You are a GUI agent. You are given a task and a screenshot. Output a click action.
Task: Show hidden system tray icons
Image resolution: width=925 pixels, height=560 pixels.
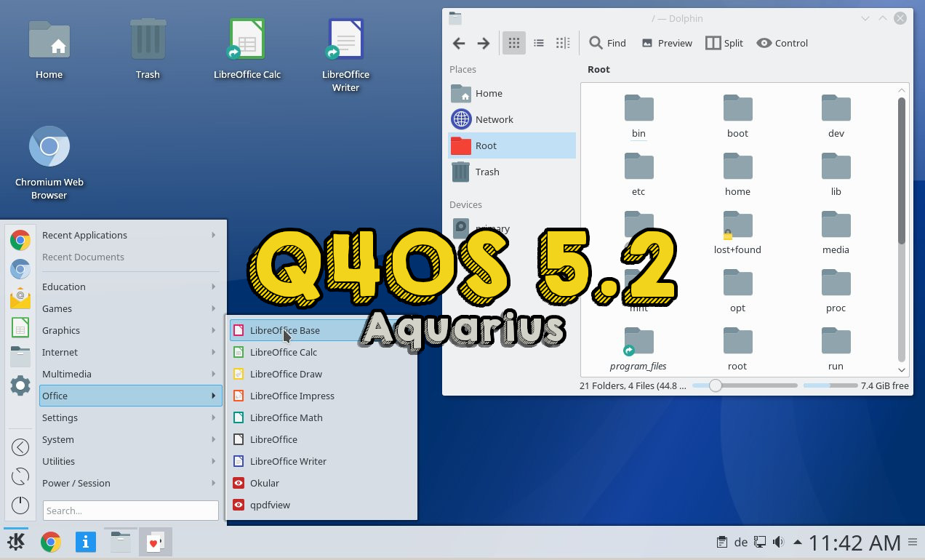[x=798, y=543]
